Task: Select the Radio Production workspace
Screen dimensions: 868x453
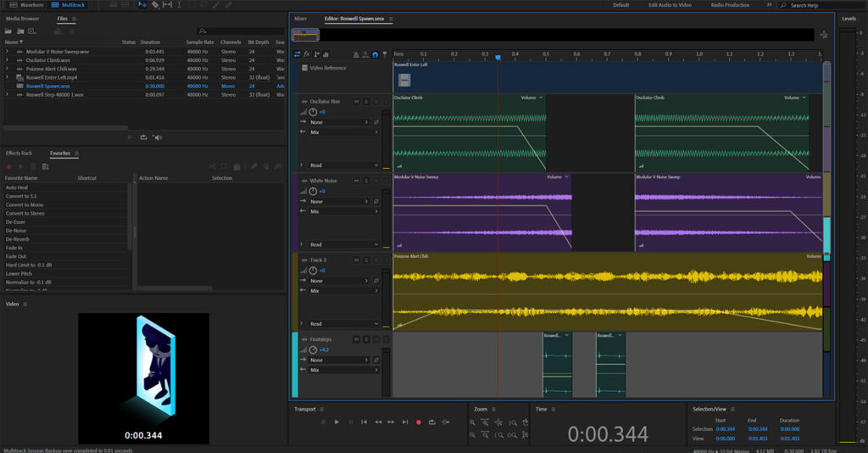Action: click(730, 5)
